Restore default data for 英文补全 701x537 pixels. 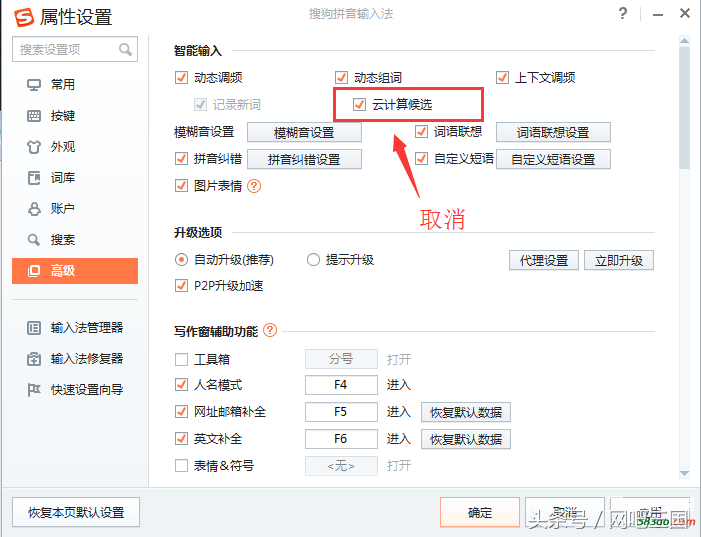[466, 439]
